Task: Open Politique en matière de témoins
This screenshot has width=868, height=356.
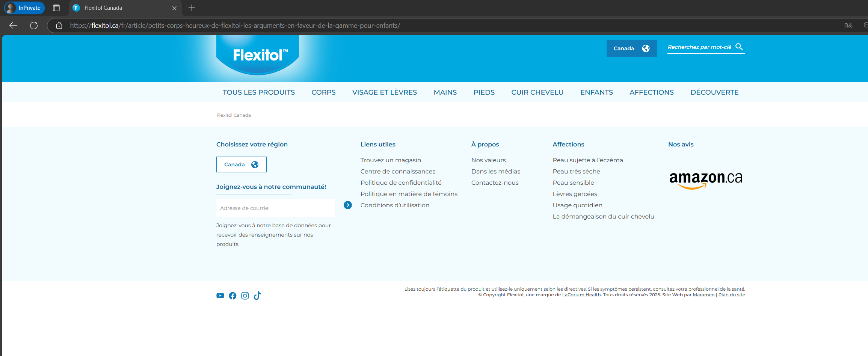Action: click(409, 194)
